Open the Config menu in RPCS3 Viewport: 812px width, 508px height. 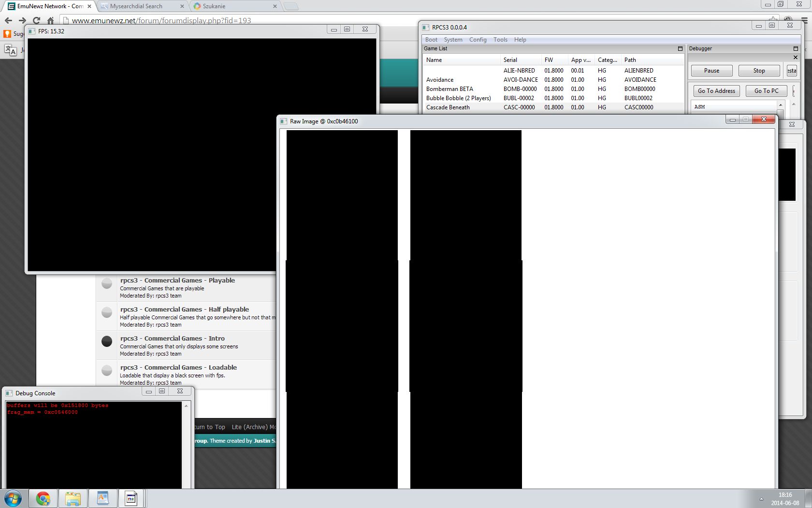point(478,40)
